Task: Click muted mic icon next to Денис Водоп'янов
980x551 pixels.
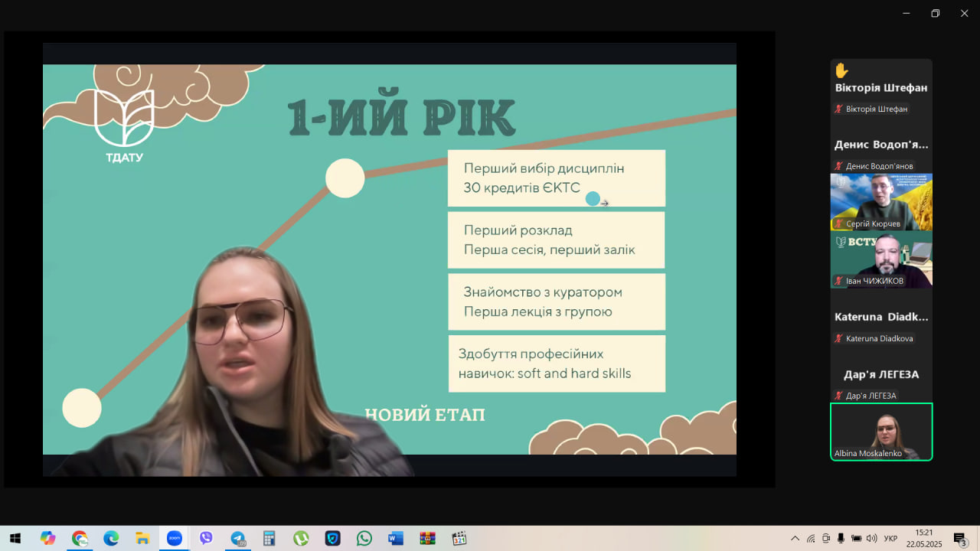Action: click(x=838, y=166)
